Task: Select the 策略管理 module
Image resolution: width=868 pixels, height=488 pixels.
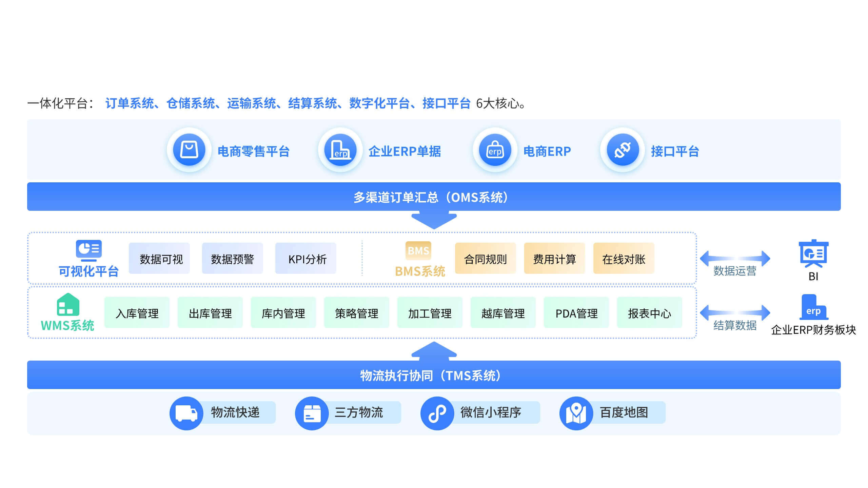Action: pos(357,312)
